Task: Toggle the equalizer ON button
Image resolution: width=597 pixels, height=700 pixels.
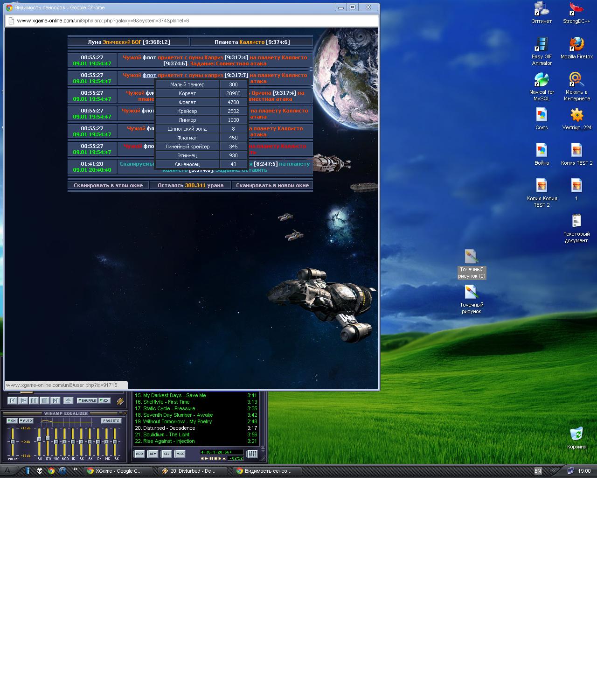Action: pyautogui.click(x=12, y=421)
